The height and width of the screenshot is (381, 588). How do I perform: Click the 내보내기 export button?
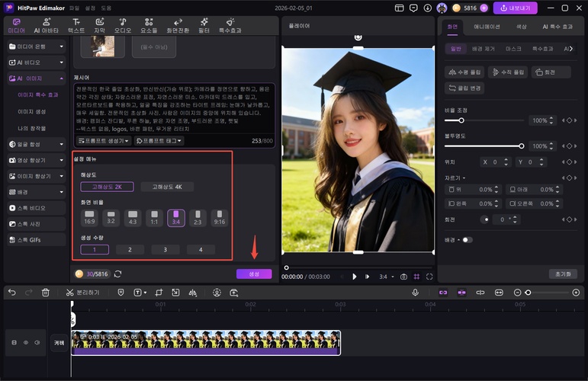pos(516,8)
